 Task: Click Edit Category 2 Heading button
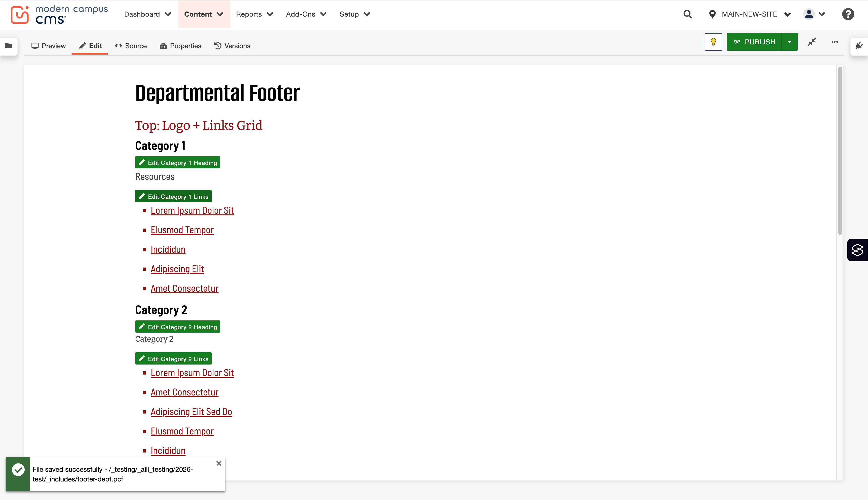point(178,327)
